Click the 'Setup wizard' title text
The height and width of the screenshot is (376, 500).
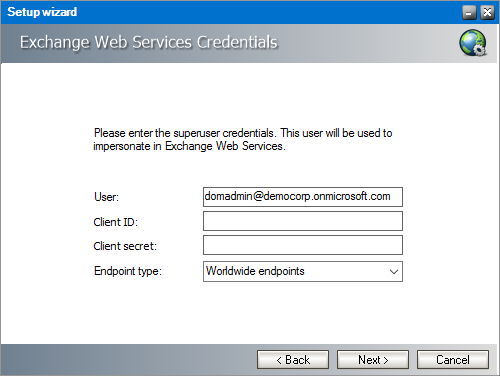click(x=42, y=12)
